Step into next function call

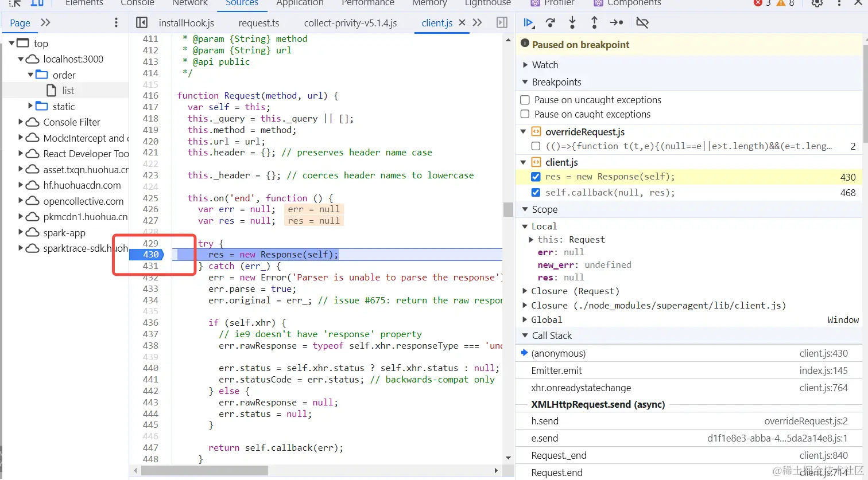coord(572,23)
